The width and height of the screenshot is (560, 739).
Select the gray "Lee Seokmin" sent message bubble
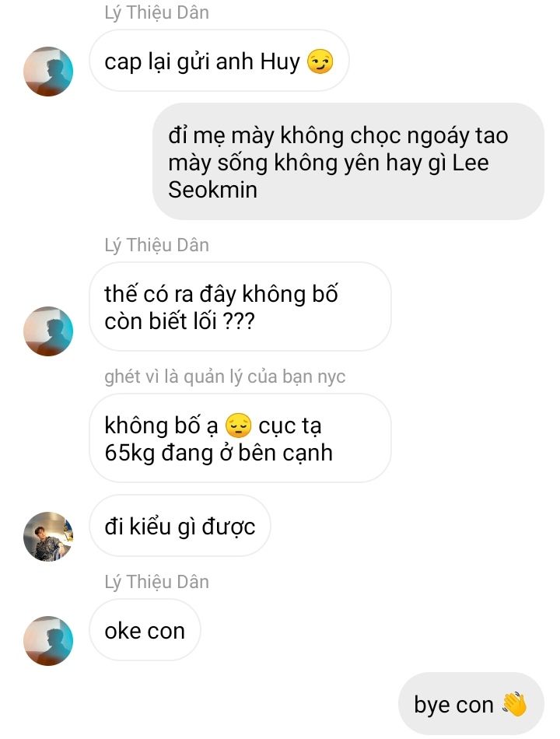tap(348, 162)
